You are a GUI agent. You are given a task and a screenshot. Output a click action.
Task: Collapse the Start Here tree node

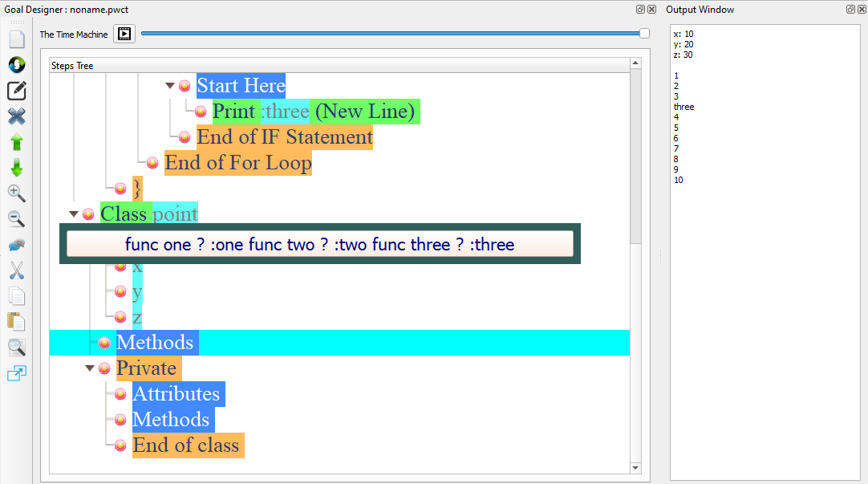tap(169, 85)
